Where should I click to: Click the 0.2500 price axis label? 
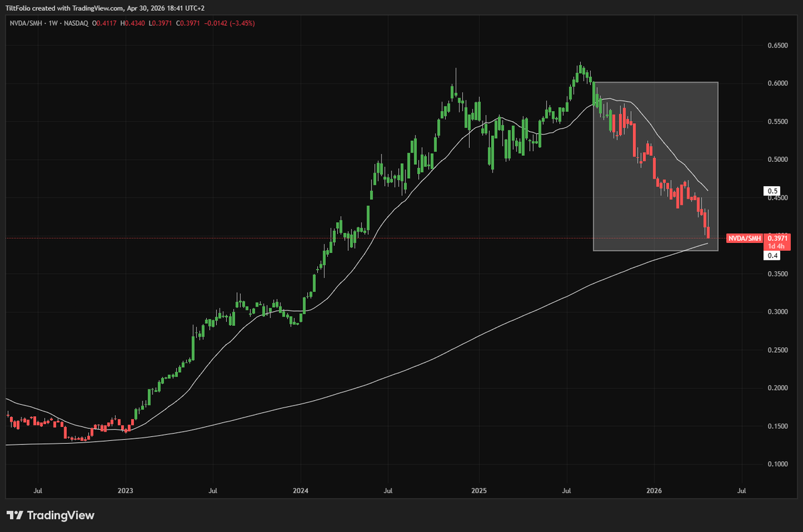click(777, 350)
